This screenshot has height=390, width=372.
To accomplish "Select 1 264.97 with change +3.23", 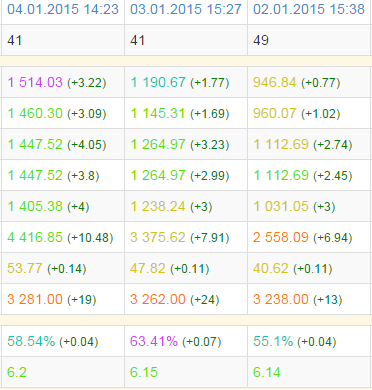I will [180, 145].
